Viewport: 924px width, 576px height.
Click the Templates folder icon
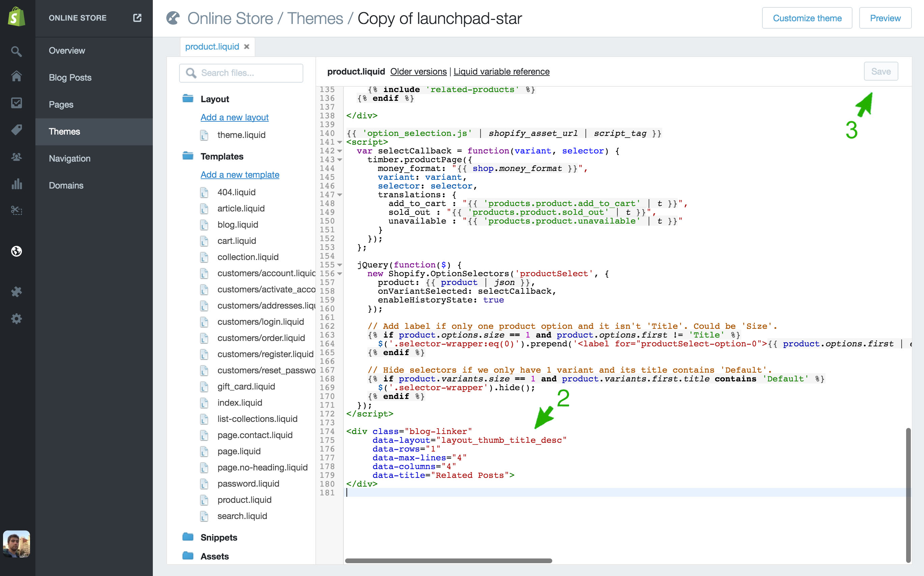(188, 156)
